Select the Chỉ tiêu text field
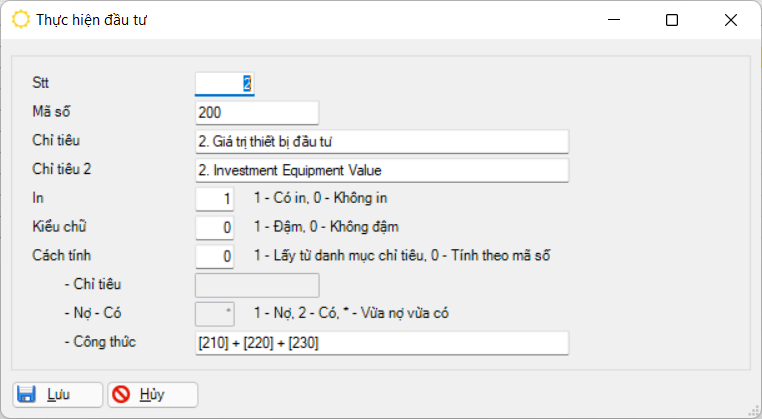The width and height of the screenshot is (762, 419). pyautogui.click(x=381, y=141)
